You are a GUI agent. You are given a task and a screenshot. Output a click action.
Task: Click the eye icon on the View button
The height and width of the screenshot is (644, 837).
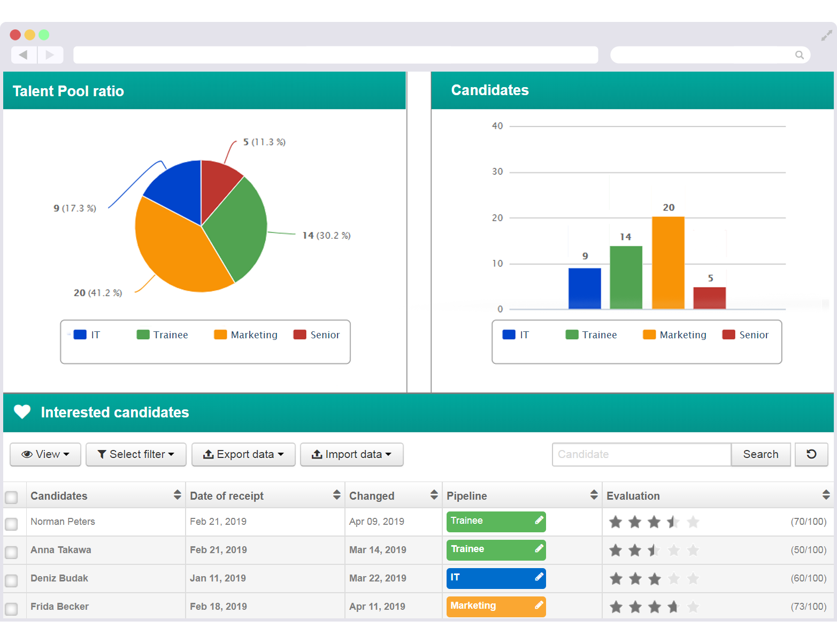(27, 454)
